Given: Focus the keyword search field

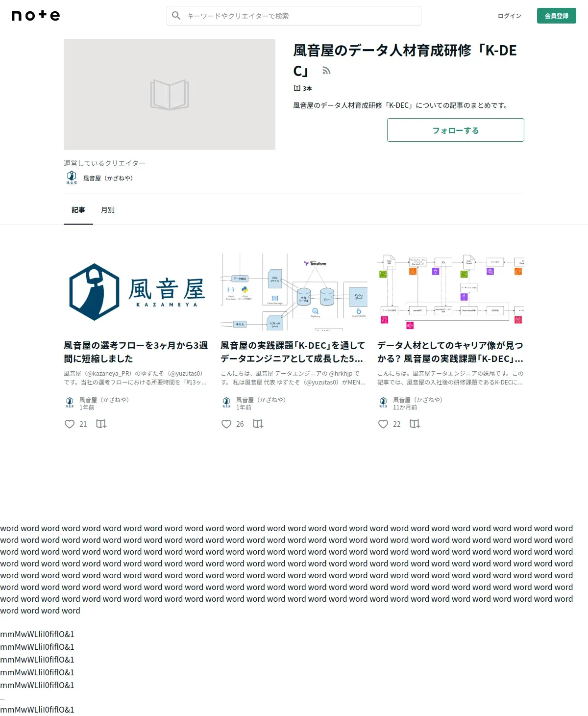Looking at the screenshot, I should coord(294,16).
